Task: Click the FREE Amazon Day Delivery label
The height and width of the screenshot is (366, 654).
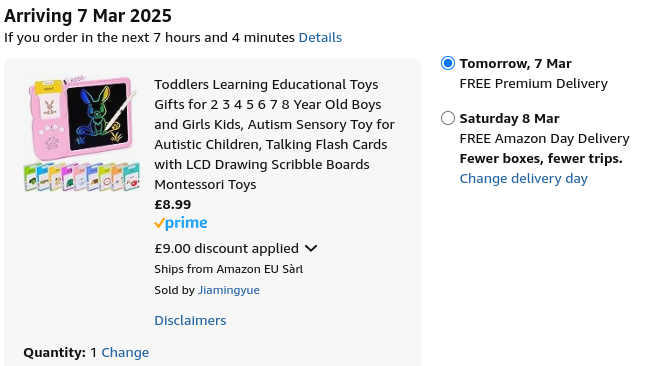Action: 544,139
